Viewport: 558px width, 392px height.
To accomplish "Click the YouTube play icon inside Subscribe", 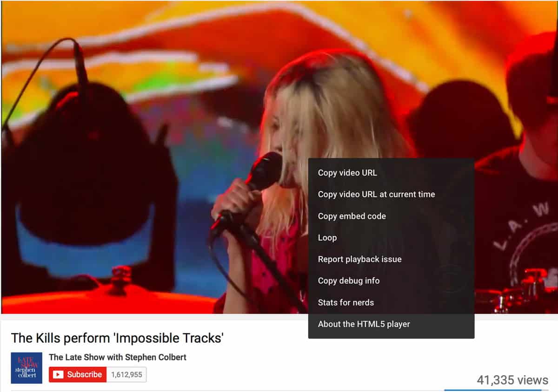I will click(58, 374).
